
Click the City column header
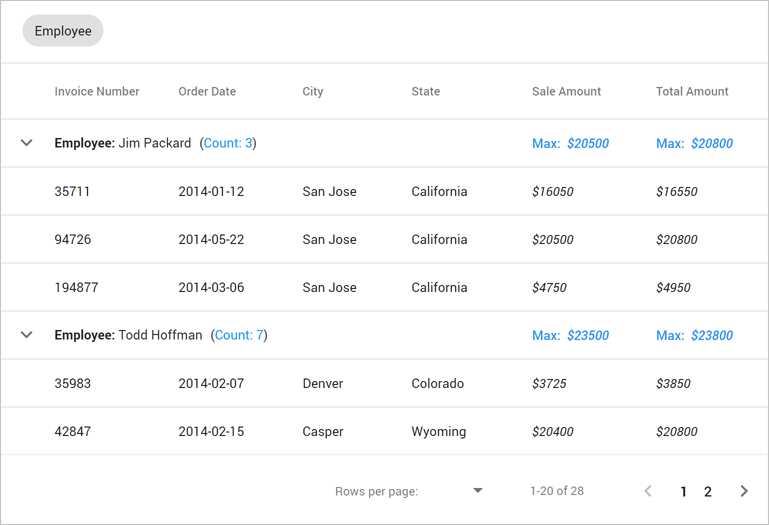click(x=313, y=91)
